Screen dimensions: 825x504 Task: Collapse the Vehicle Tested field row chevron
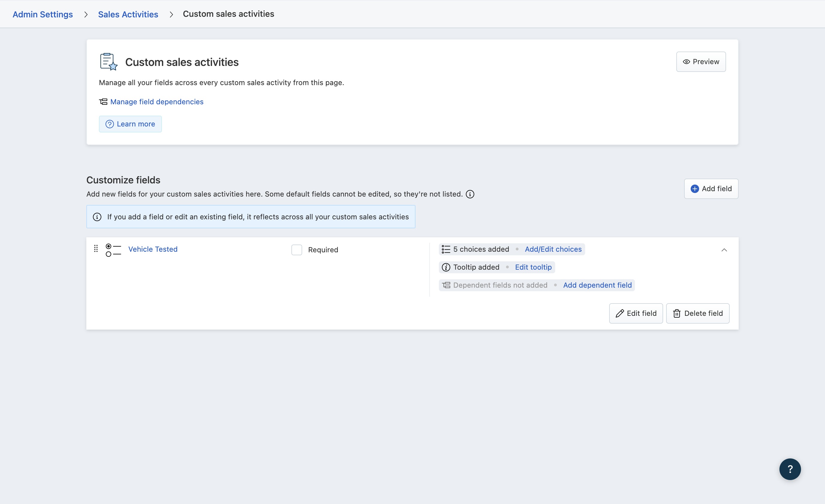724,250
